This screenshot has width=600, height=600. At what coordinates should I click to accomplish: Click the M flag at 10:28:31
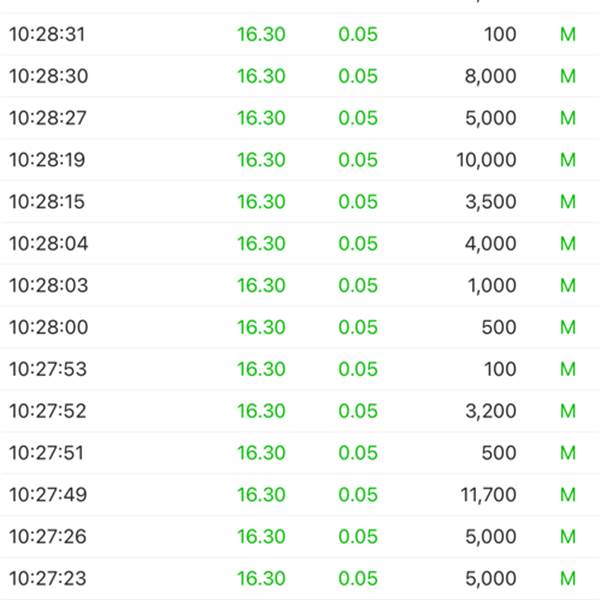pyautogui.click(x=568, y=34)
